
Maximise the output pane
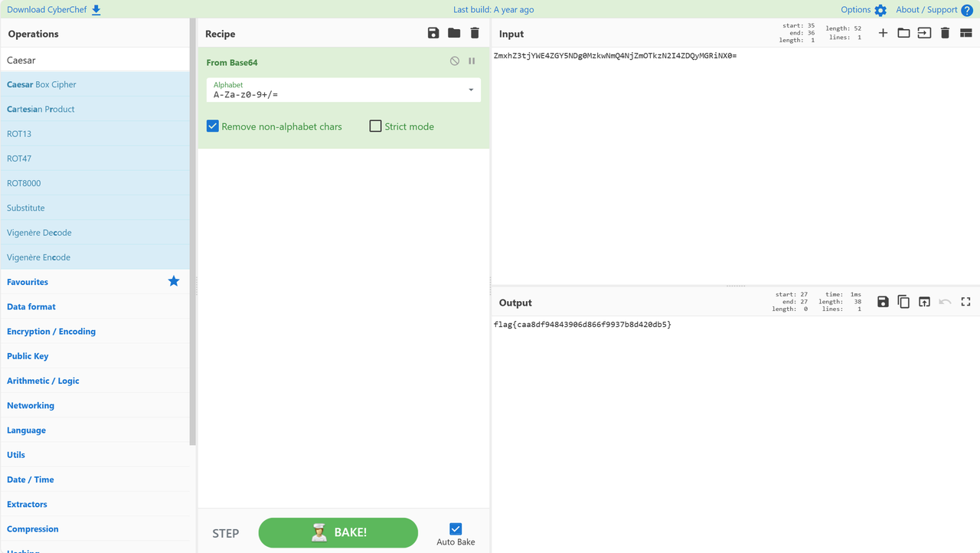coord(965,302)
